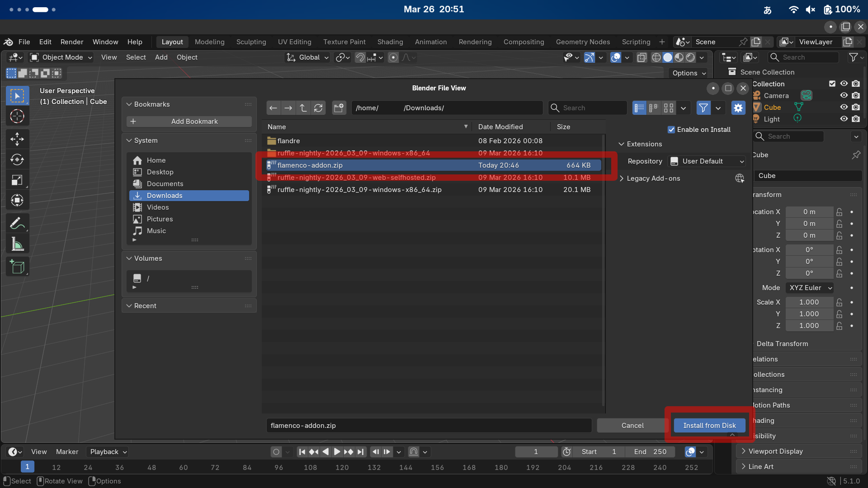Select the Annotate pencil tool
This screenshot has height=488, width=868.
(17, 223)
